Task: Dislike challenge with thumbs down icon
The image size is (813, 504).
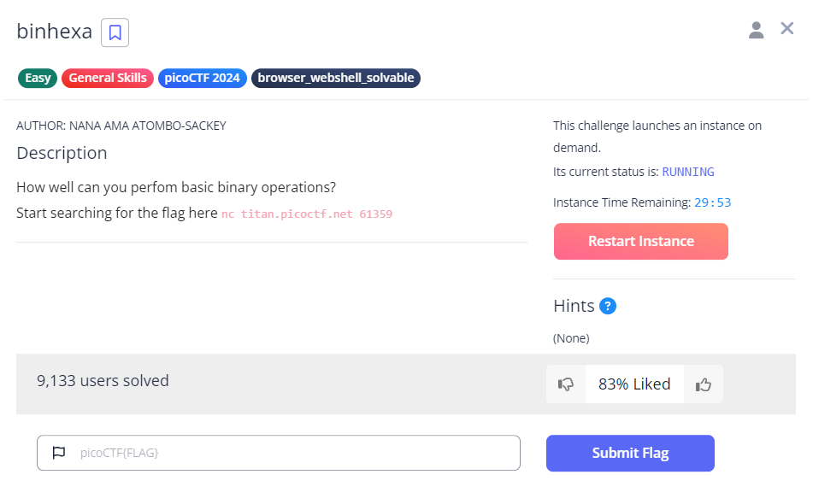Action: 565,384
